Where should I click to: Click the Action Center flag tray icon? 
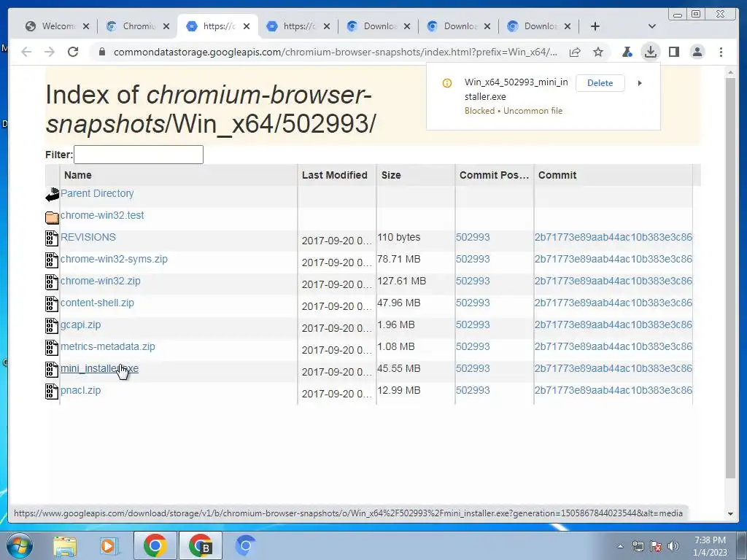click(656, 546)
